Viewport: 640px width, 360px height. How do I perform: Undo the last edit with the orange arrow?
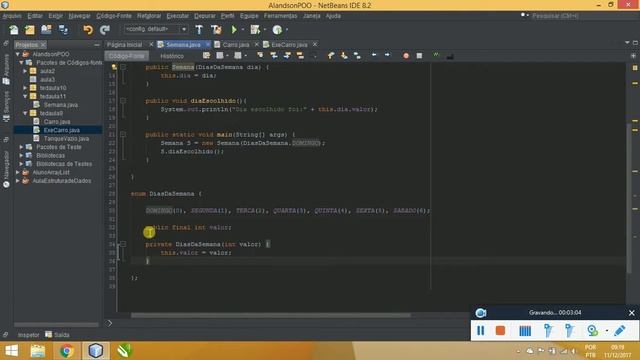coord(88,29)
